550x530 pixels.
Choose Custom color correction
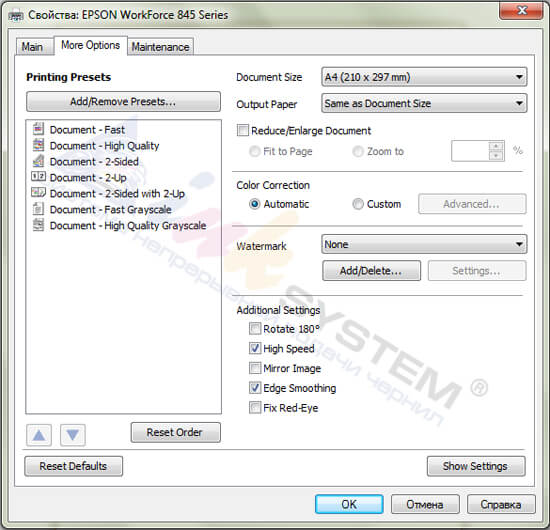click(x=358, y=204)
